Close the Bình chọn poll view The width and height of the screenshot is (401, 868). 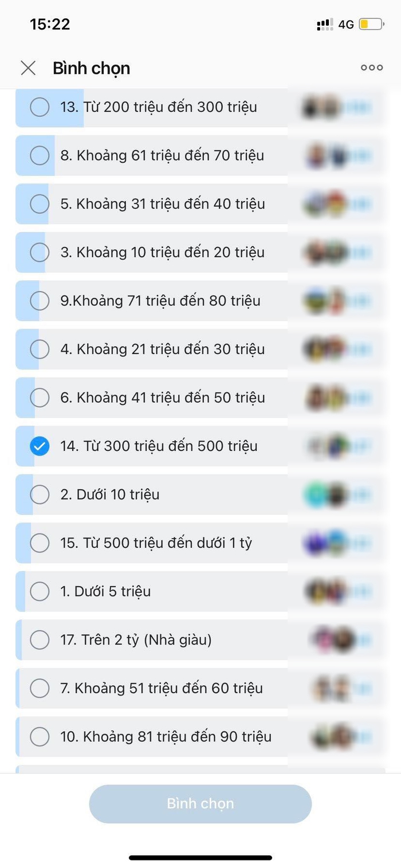click(28, 68)
